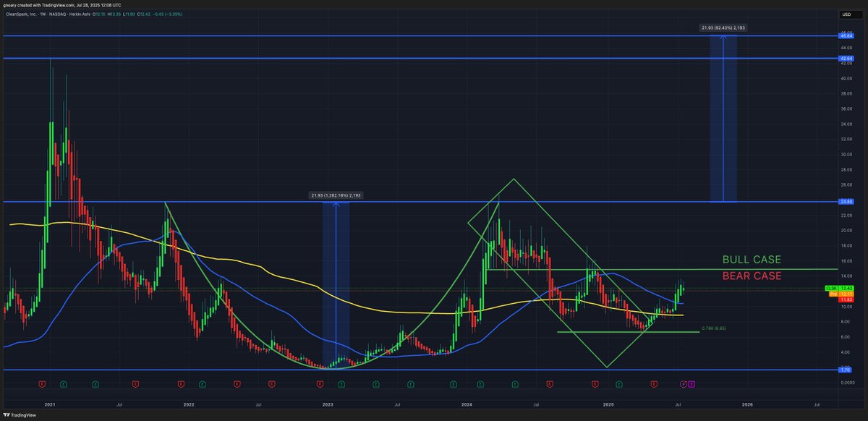Screen dimensions: 868x421
Task: Click the 20.00 tick on price axis
Action: 845,230
